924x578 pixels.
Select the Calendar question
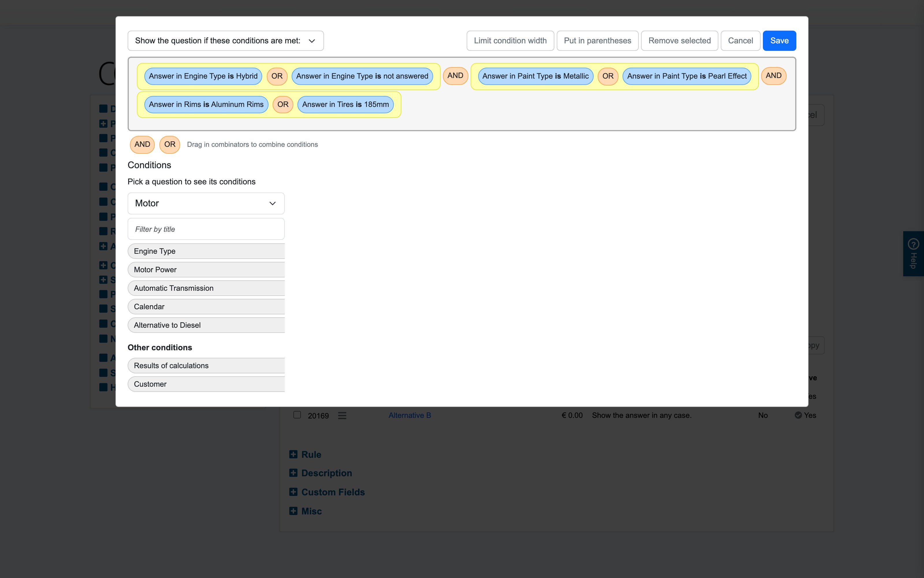tap(206, 307)
